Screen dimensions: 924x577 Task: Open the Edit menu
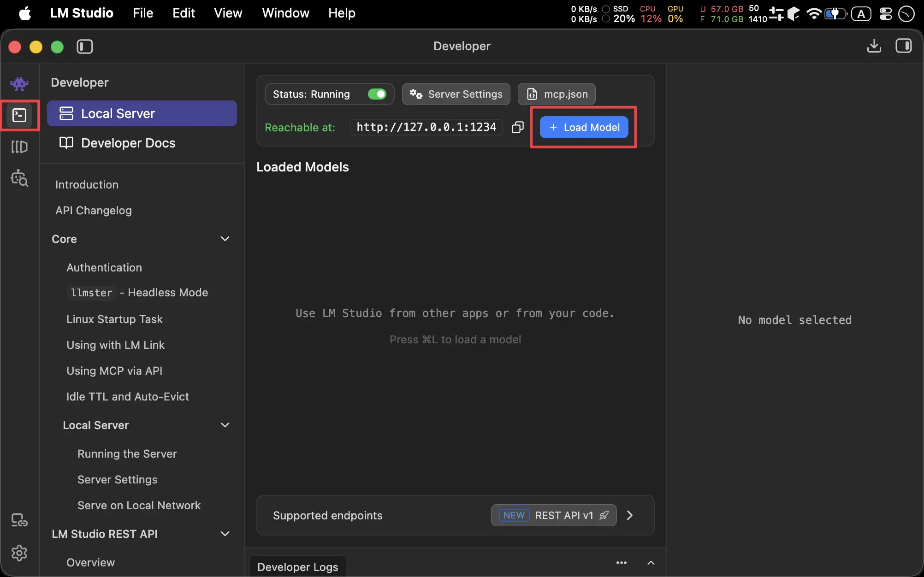tap(184, 13)
